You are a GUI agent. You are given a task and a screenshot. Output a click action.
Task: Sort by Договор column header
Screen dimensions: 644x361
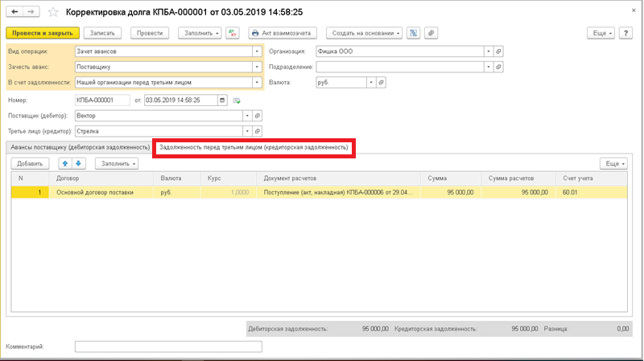point(101,178)
